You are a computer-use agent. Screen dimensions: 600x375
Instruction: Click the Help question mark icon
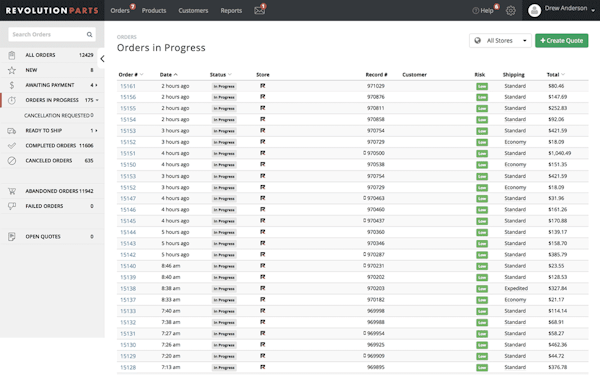click(475, 11)
